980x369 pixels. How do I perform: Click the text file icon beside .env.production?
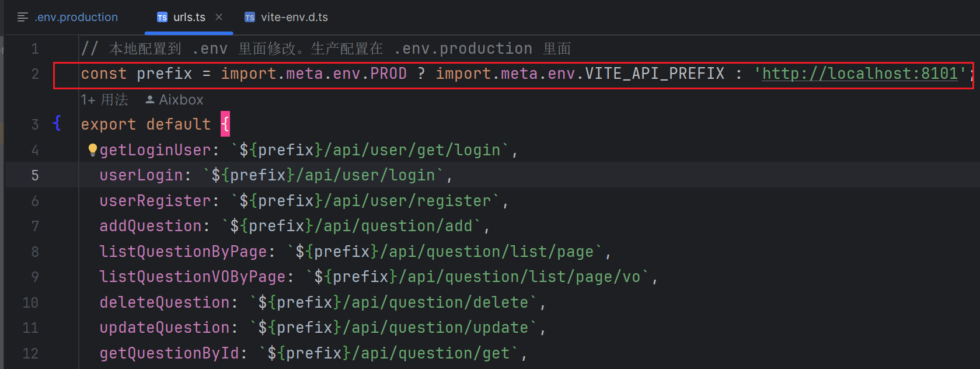[x=23, y=18]
